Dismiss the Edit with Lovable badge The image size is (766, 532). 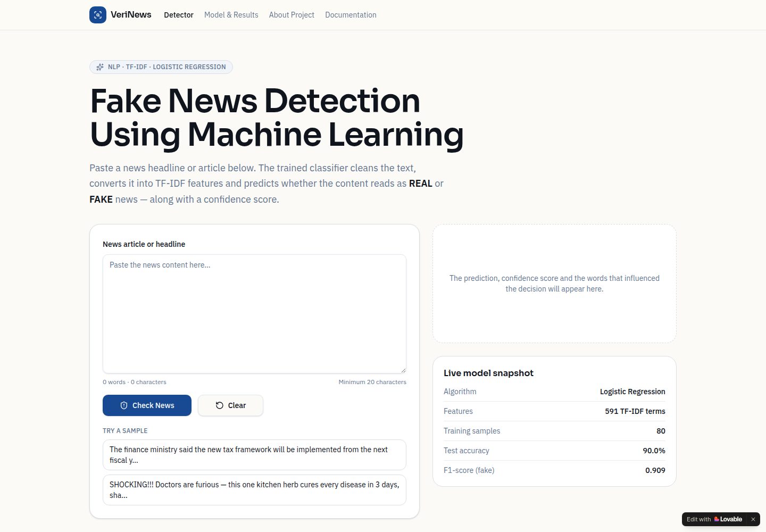[753, 519]
